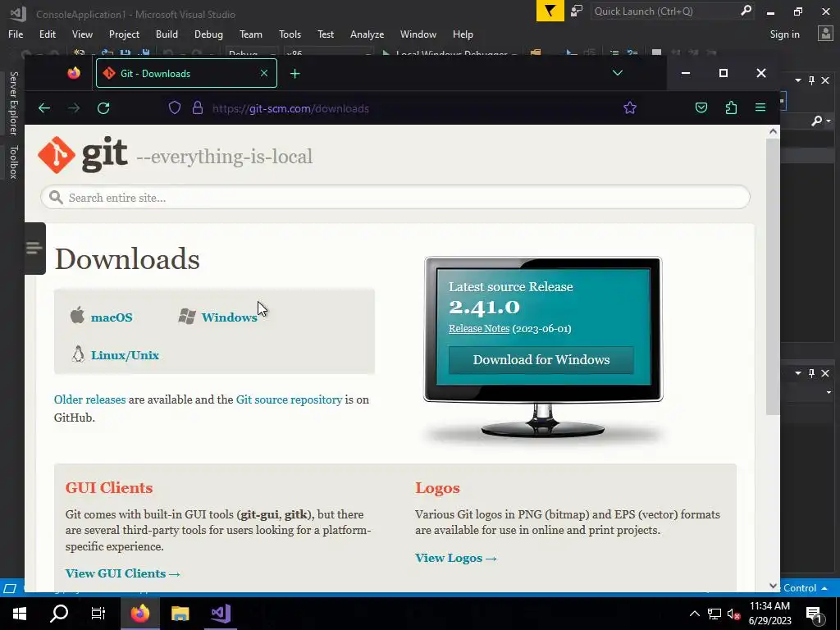Open File Explorer from the taskbar

tap(180, 614)
